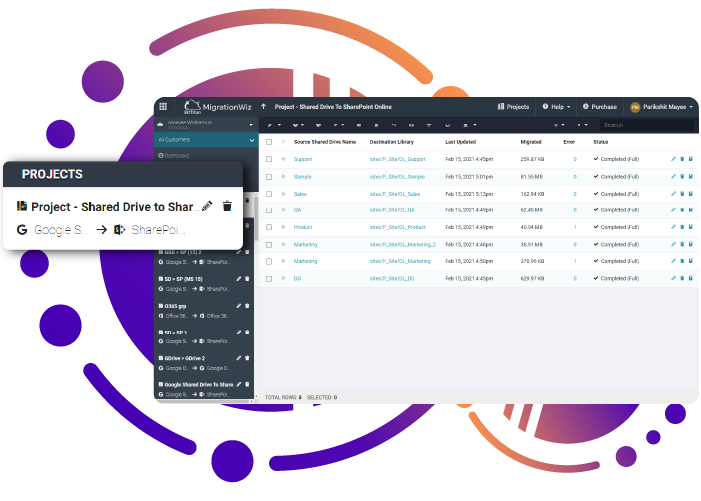Open sites/P_Site/DL_Marketing_2 destination link
This screenshot has width=701, height=501.
click(403, 244)
